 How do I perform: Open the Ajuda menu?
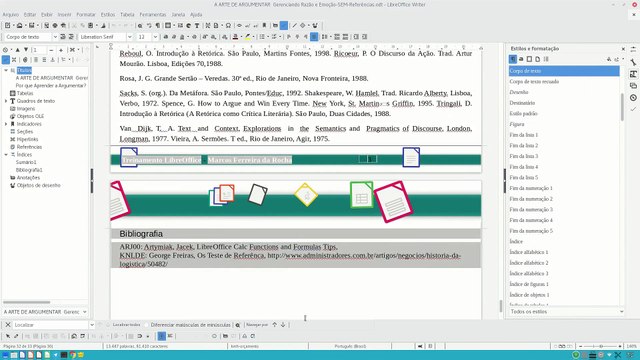coord(196,14)
